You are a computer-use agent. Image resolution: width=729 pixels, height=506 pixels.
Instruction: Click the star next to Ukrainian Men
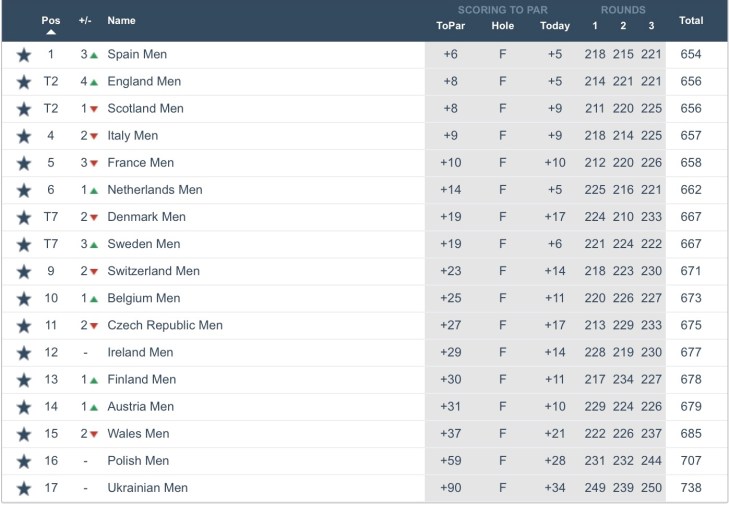[x=24, y=488]
